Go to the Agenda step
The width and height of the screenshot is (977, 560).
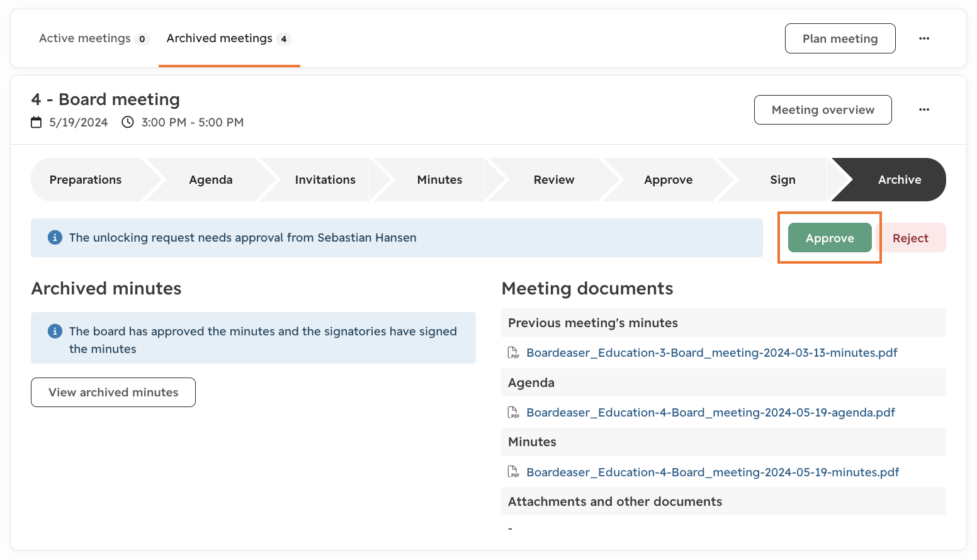(211, 180)
